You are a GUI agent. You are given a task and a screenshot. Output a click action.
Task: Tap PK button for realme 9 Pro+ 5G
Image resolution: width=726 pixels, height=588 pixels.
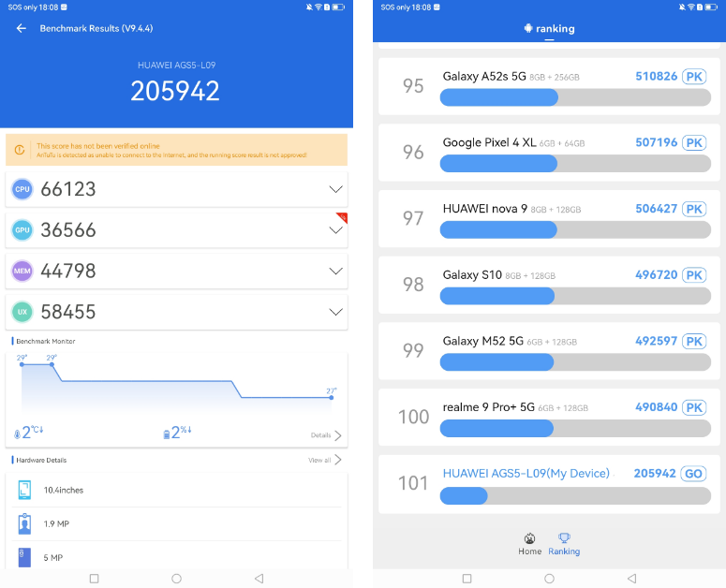694,407
